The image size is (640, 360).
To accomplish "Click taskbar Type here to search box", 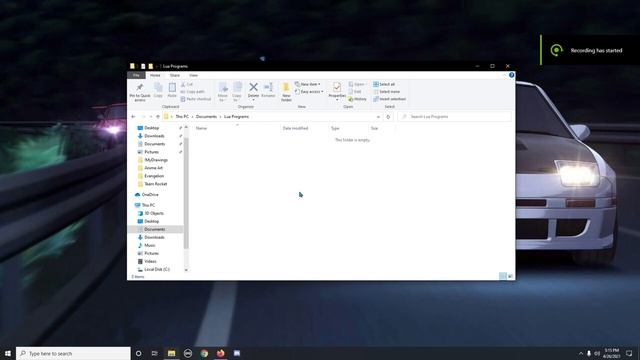I will pyautogui.click(x=73, y=353).
